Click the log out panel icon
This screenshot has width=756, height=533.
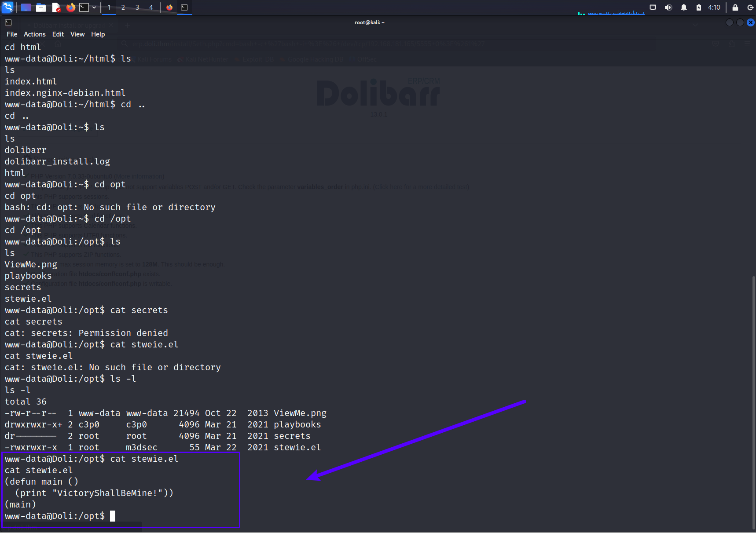pyautogui.click(x=750, y=7)
